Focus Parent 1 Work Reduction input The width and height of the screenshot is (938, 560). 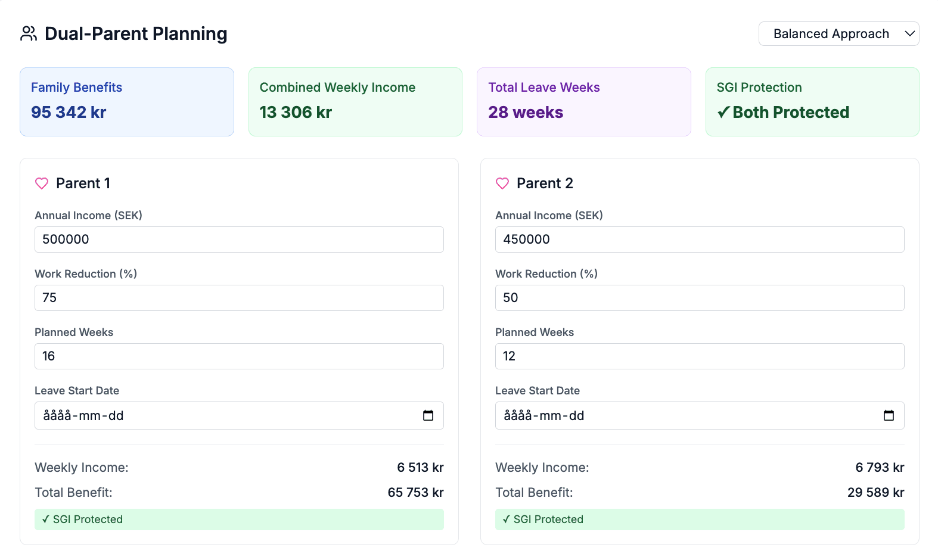239,298
